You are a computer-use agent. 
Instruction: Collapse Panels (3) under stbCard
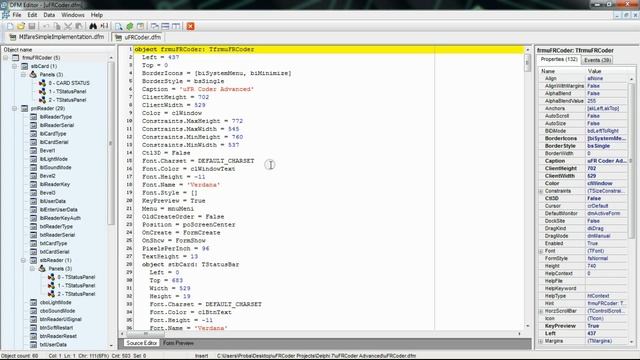24,75
